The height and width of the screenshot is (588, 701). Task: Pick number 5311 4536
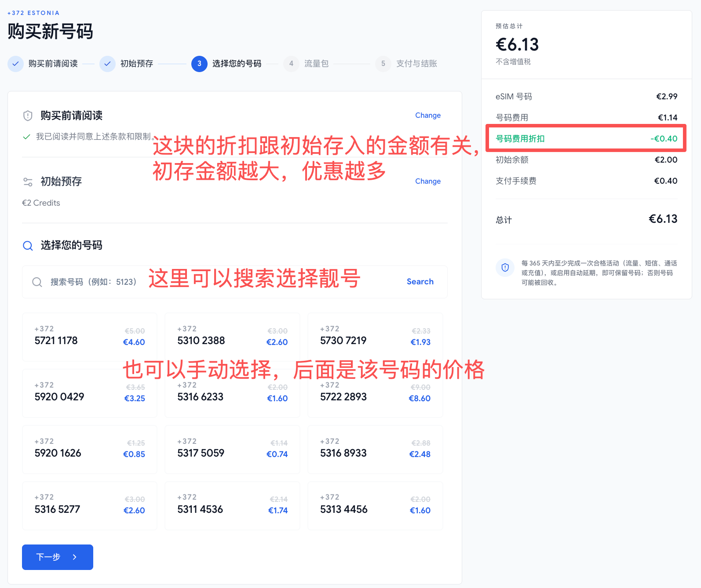pyautogui.click(x=232, y=506)
